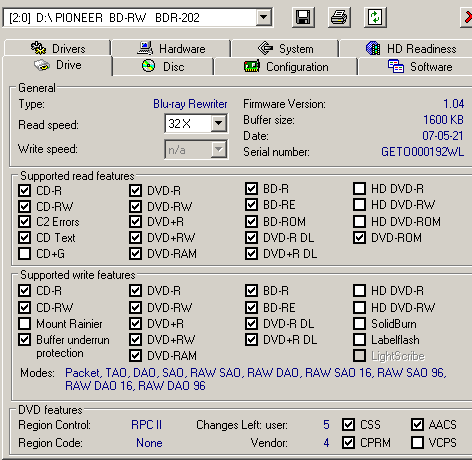Open the HD Readiness tab
Image resolution: width=472 pixels, height=460 pixels.
pos(406,49)
